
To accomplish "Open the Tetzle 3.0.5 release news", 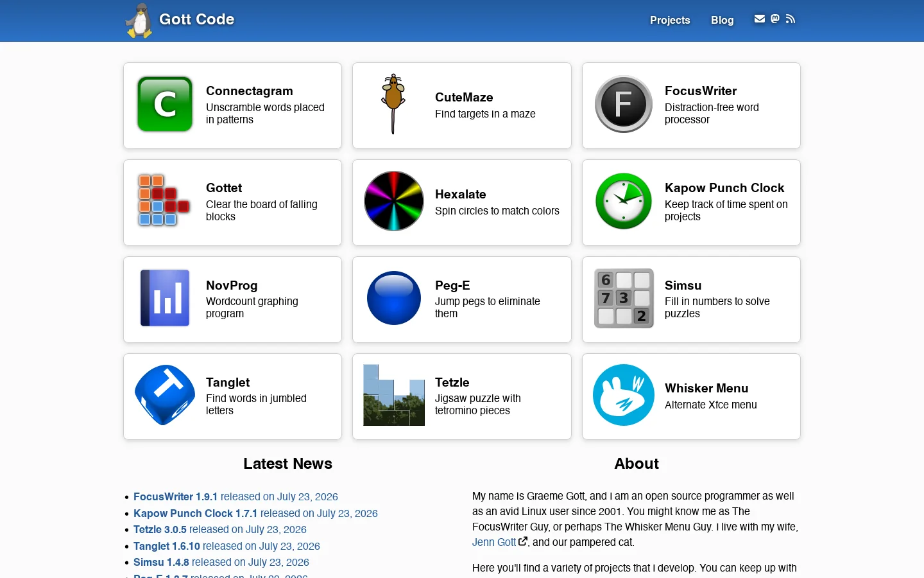I will tap(220, 529).
